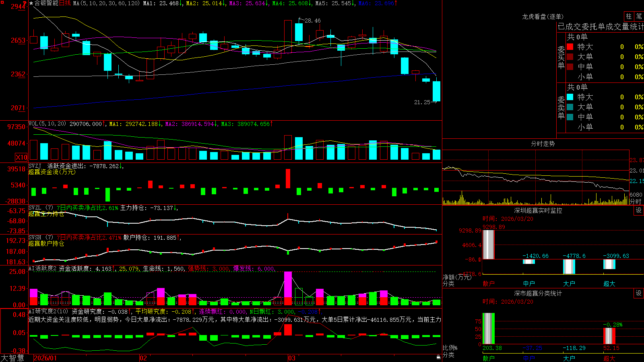Click the lock icon at chart bottom-right
Screen dimensions: 644x362
click(x=438, y=357)
